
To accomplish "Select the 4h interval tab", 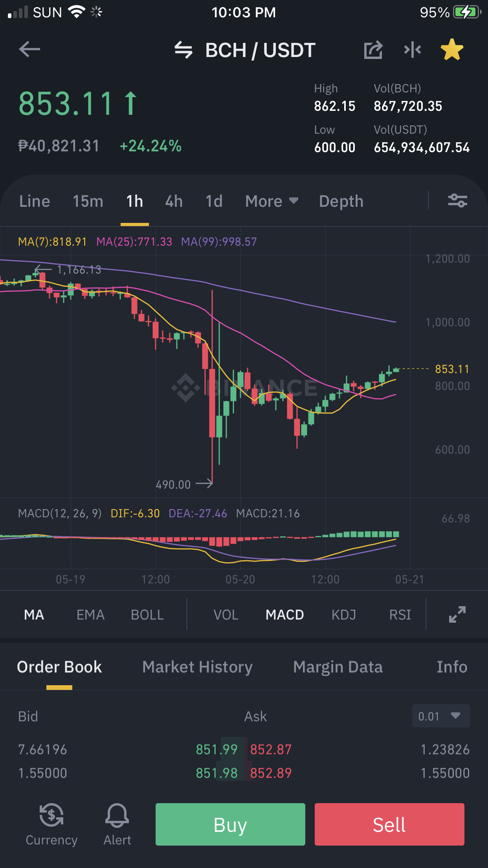I will pos(174,201).
